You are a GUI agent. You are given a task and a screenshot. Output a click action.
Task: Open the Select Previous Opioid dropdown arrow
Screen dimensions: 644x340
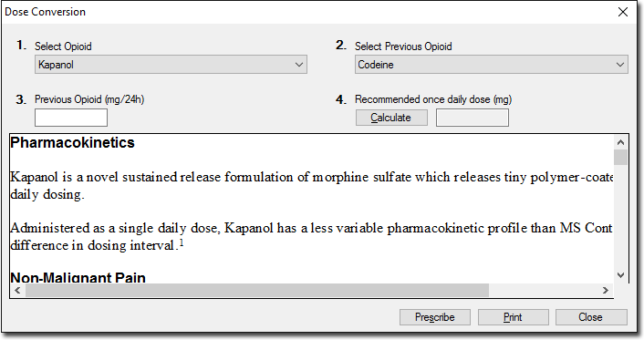pos(619,65)
